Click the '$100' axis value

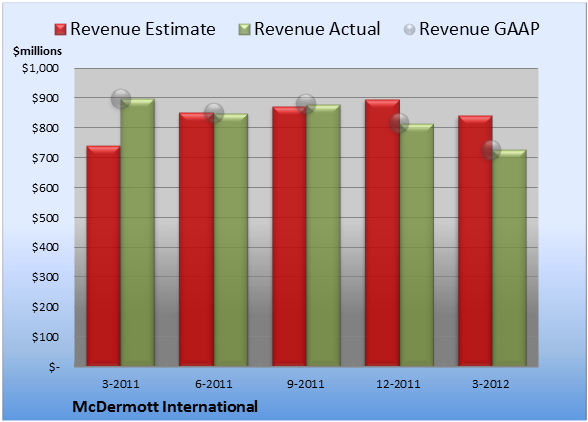pyautogui.click(x=45, y=337)
